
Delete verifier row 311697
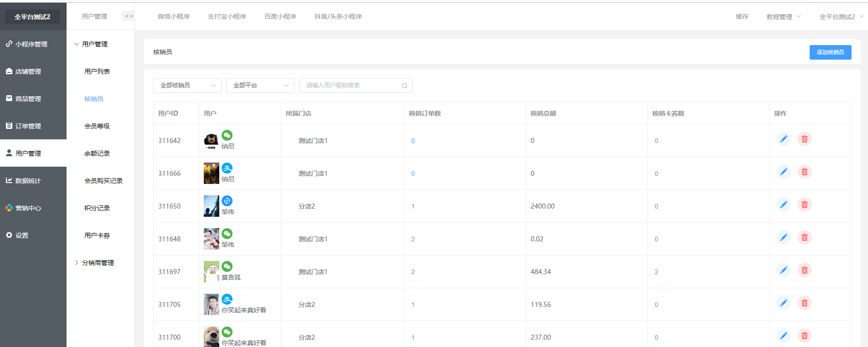click(x=804, y=270)
